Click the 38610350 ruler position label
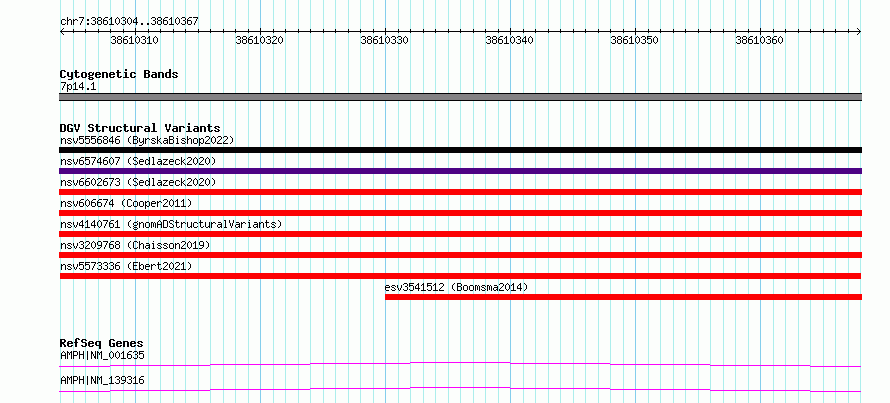This screenshot has width=890, height=403. (x=635, y=40)
